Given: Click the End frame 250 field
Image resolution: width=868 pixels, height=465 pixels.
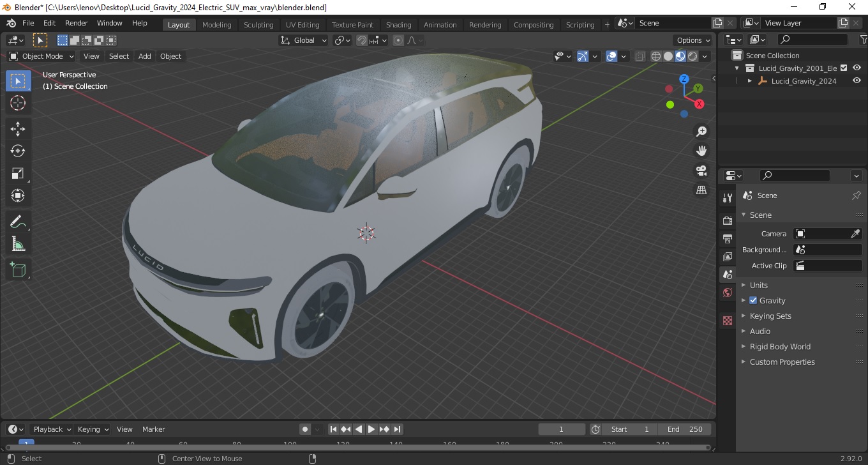Looking at the screenshot, I should coord(685,429).
